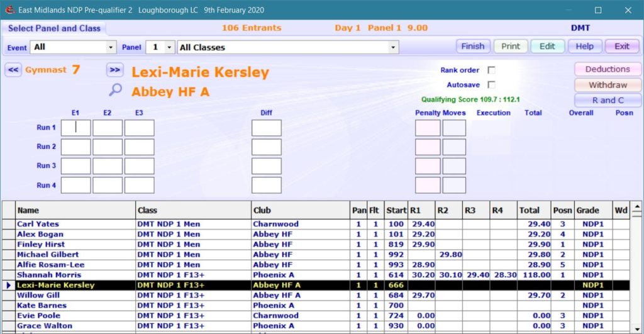Viewport: 644px width, 334px height.
Task: Click the magnifying glass search icon
Action: pos(116,89)
